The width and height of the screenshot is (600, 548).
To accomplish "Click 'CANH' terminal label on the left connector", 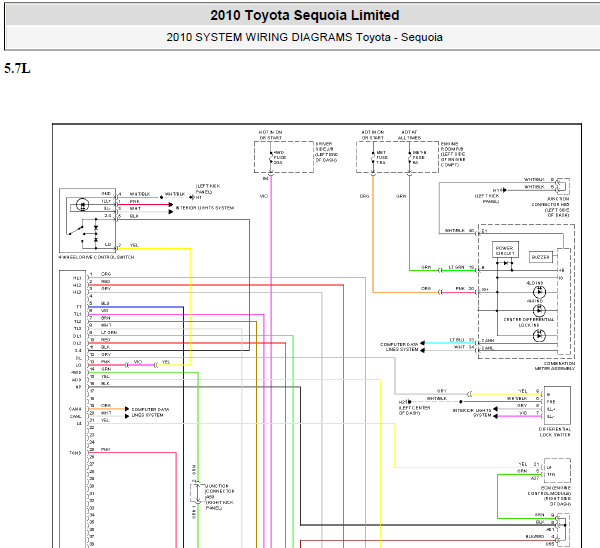I will pos(75,409).
